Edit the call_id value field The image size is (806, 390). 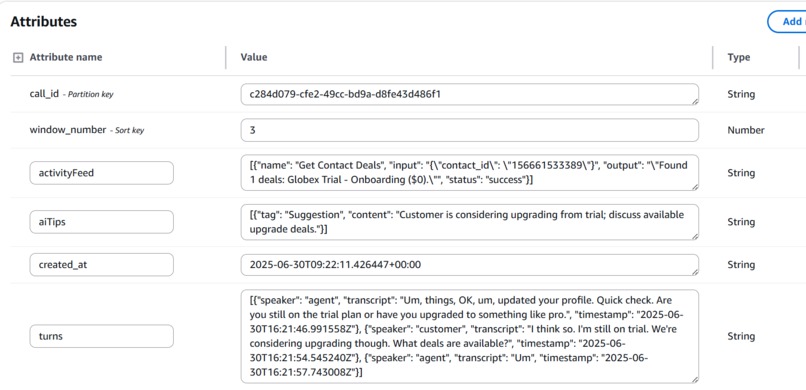point(469,94)
